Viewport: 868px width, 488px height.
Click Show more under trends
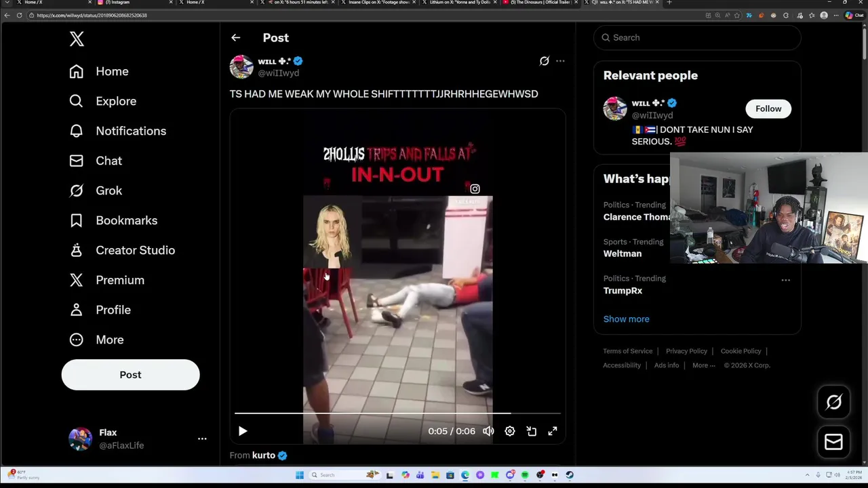pyautogui.click(x=626, y=319)
